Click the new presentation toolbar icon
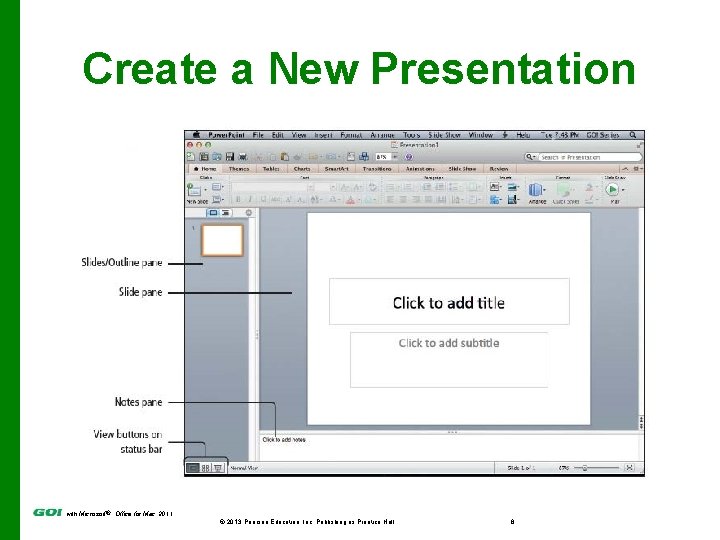The image size is (720, 540). tap(191, 157)
